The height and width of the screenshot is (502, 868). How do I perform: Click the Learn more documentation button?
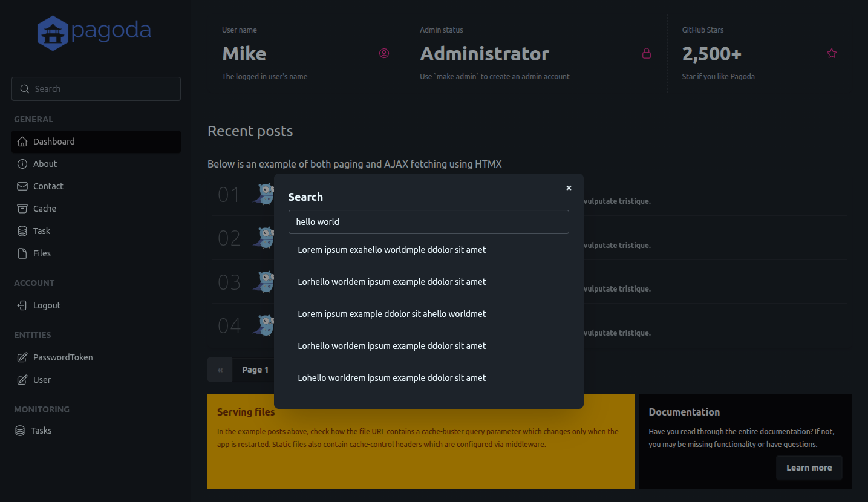tap(809, 468)
